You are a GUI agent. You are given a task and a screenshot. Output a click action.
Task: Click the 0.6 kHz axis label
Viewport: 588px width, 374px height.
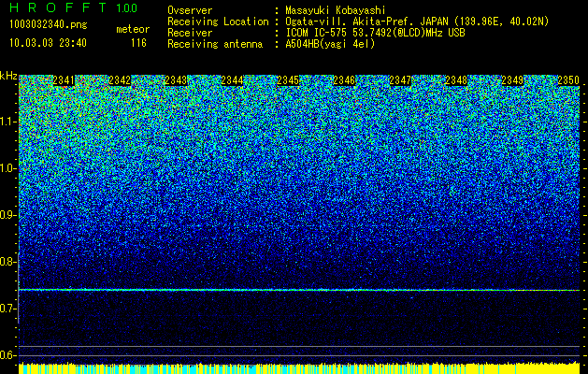tap(8, 355)
